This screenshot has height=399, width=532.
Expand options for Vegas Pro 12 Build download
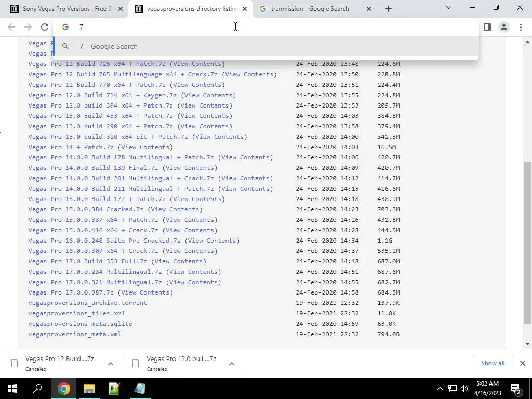tap(111, 364)
